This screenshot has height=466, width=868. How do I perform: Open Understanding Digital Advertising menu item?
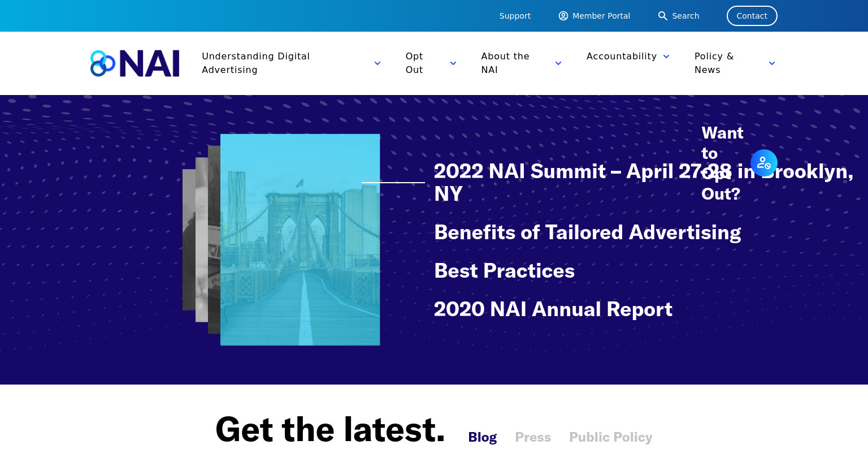point(255,63)
